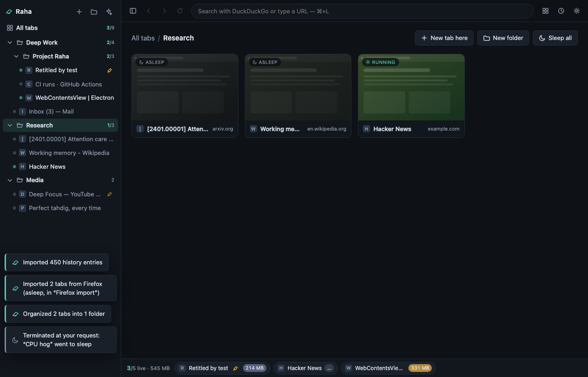Open the arxiv.org Attention card thumbnail
This screenshot has height=377, width=588.
point(185,87)
